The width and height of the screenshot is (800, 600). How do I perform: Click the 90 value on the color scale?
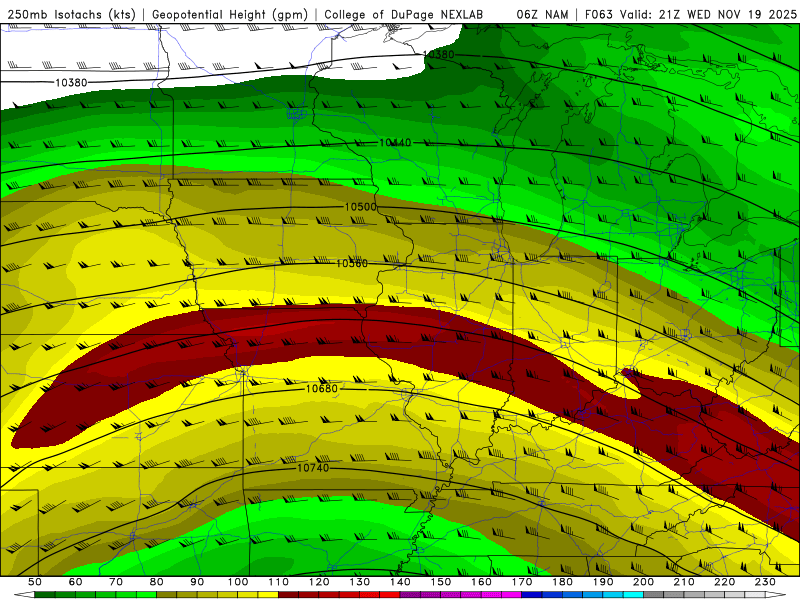tap(197, 582)
